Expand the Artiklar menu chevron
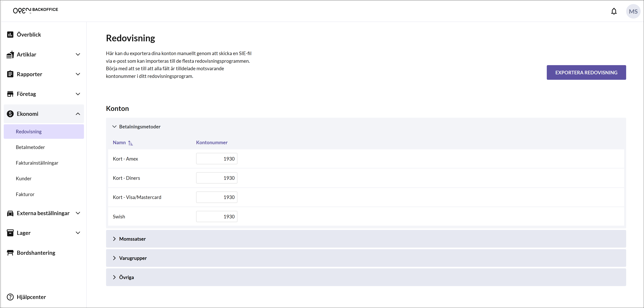This screenshot has width=644, height=308. (x=78, y=54)
